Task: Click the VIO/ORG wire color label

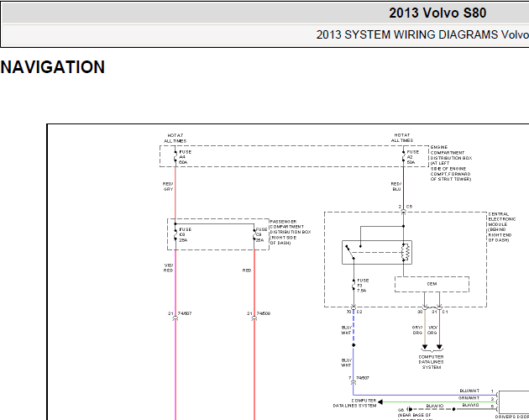Action: coord(432,330)
